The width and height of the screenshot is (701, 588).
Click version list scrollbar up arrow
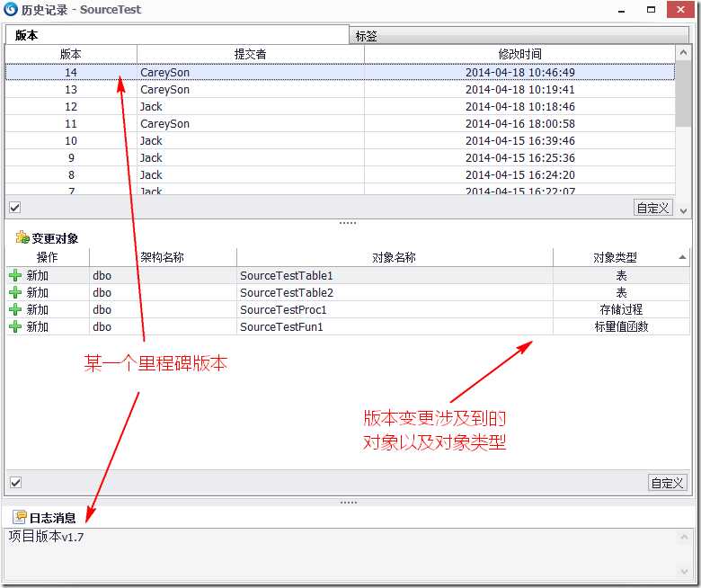click(x=683, y=53)
